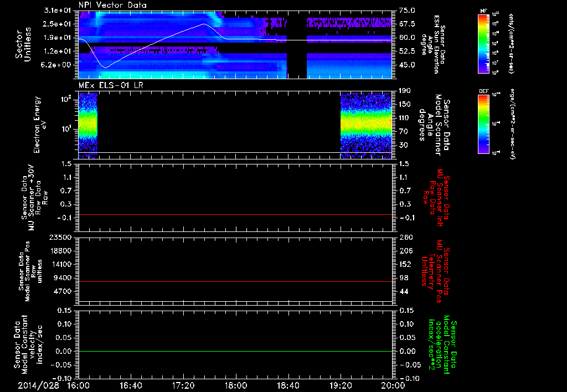This screenshot has height=392, width=567.
Task: Click the "16:00" time axis label
Action: click(79, 385)
